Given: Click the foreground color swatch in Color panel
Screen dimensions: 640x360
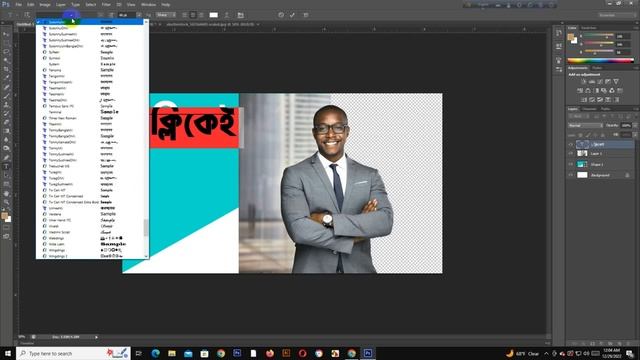Looking at the screenshot, I should coord(571,37).
